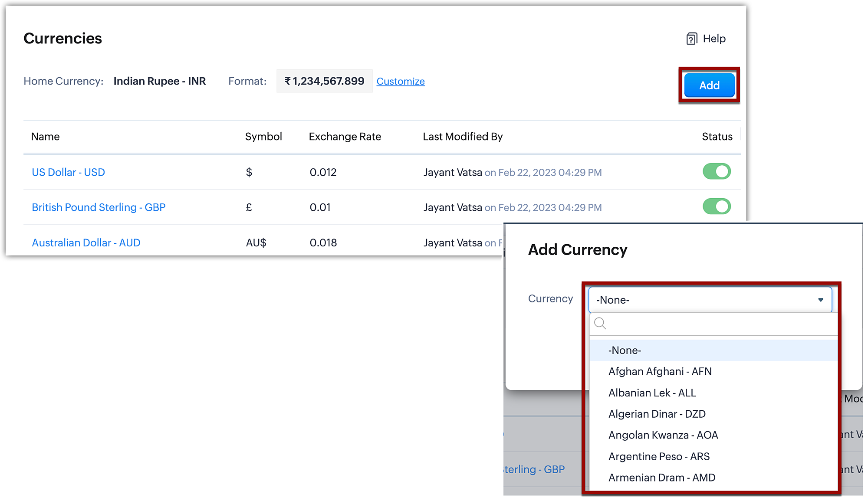Pick Algerian Dinar - DZD from list
Screen dimensions: 868x501
657,414
